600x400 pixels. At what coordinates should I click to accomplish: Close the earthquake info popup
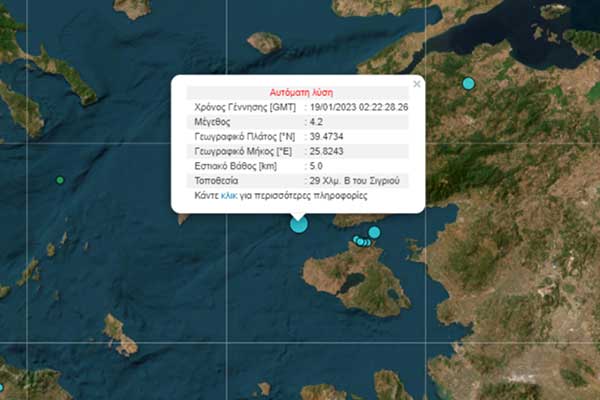coord(416,84)
